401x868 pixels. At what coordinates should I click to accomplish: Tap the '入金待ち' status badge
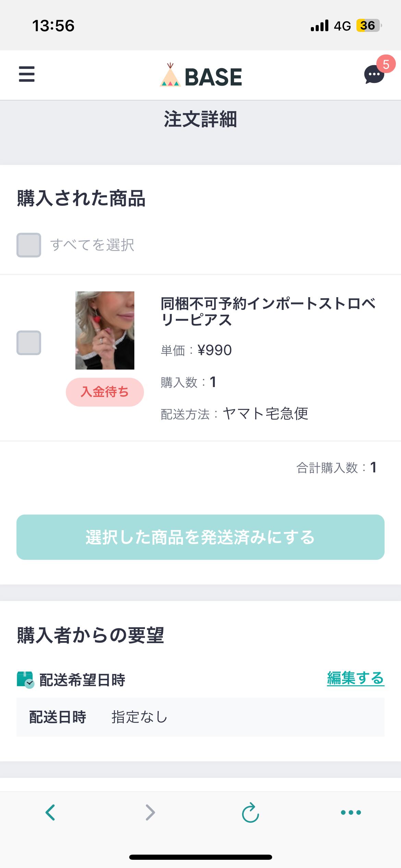[x=105, y=392]
